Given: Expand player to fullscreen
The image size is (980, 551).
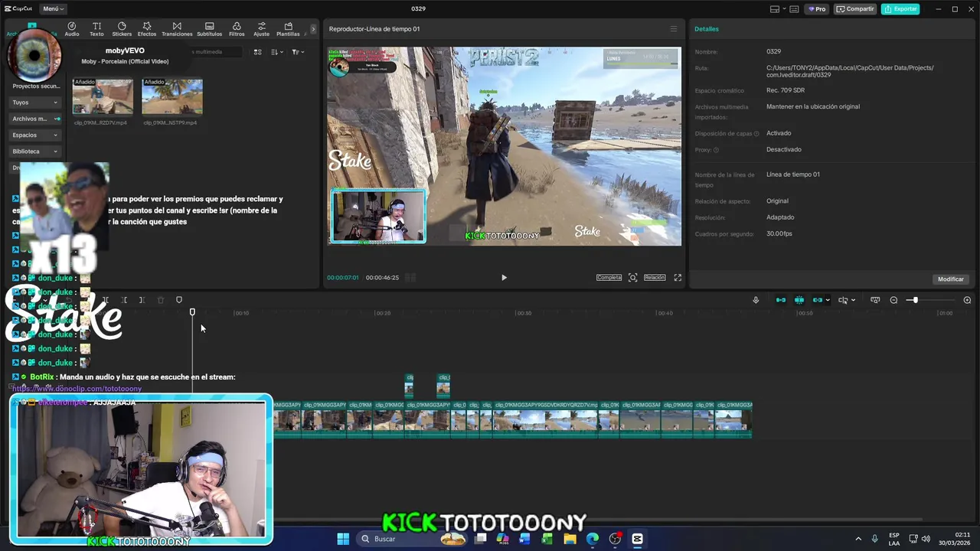Looking at the screenshot, I should (678, 278).
